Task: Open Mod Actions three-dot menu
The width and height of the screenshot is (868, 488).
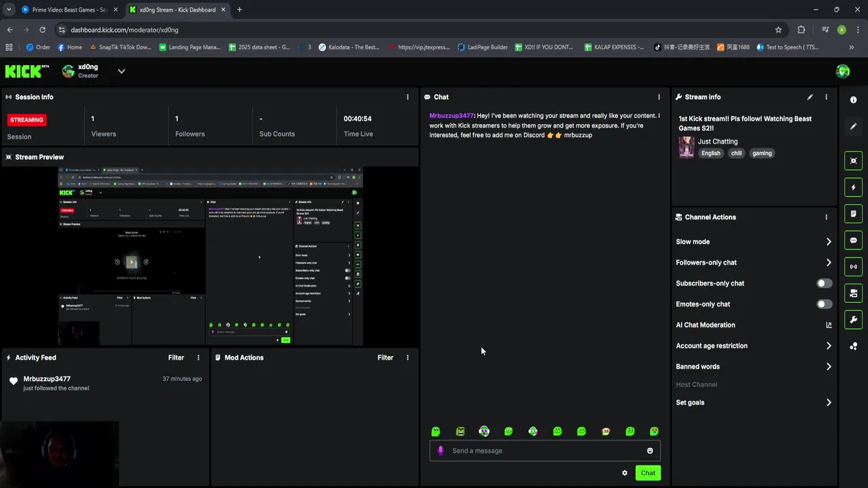Action: 408,357
